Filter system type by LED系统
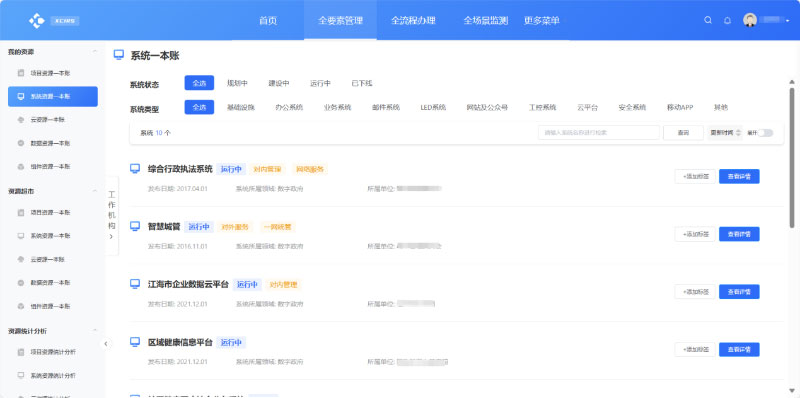This screenshot has width=800, height=398. click(x=433, y=107)
